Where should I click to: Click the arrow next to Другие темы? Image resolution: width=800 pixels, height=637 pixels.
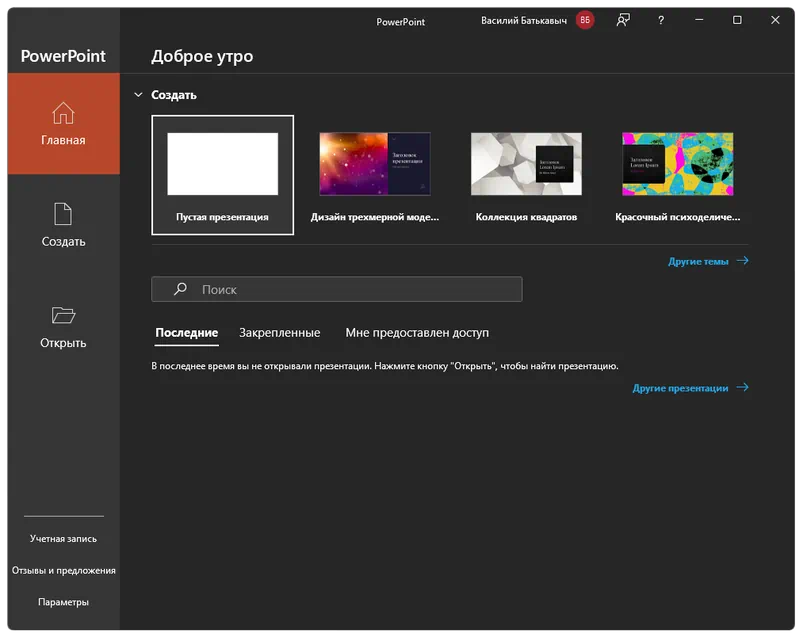pyautogui.click(x=741, y=261)
